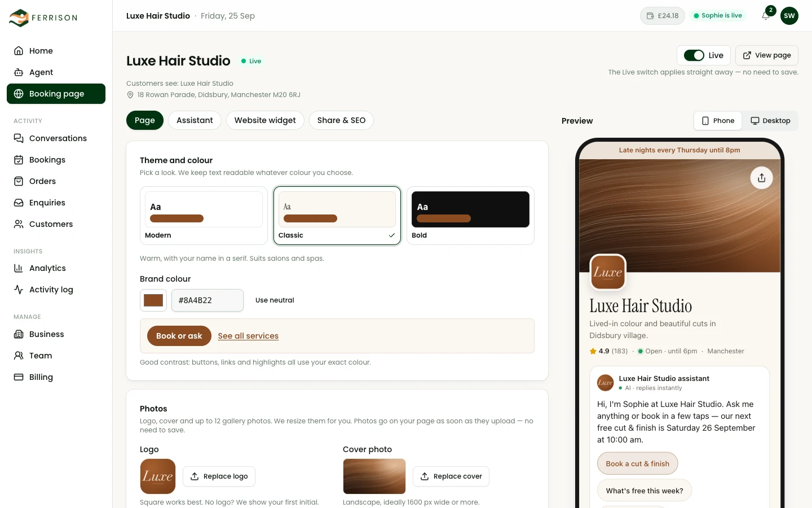Viewport: 812px width, 508px height.
Task: Switch preview to Phone
Action: click(718, 121)
